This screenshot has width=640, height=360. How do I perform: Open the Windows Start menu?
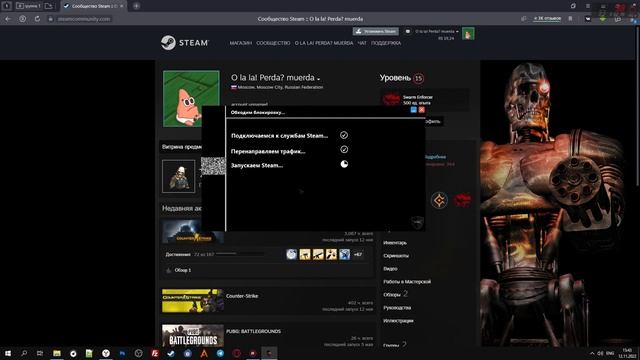tap(8, 353)
